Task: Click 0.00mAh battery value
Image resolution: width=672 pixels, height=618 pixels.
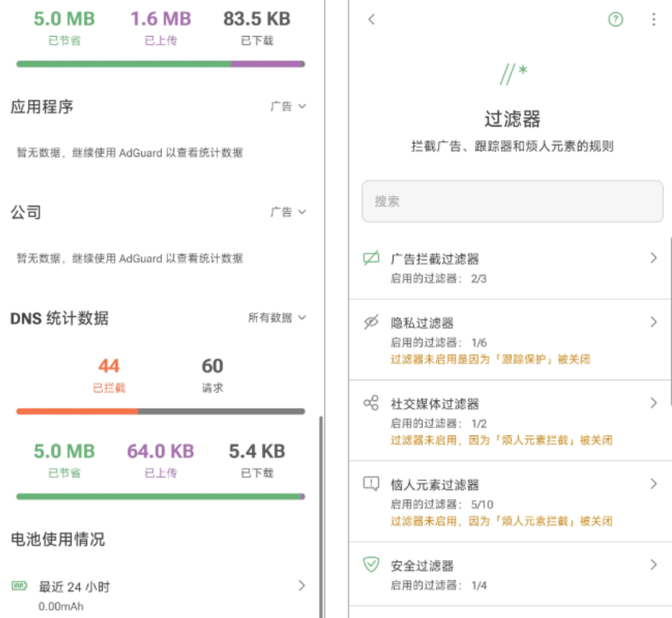Action: point(61,606)
